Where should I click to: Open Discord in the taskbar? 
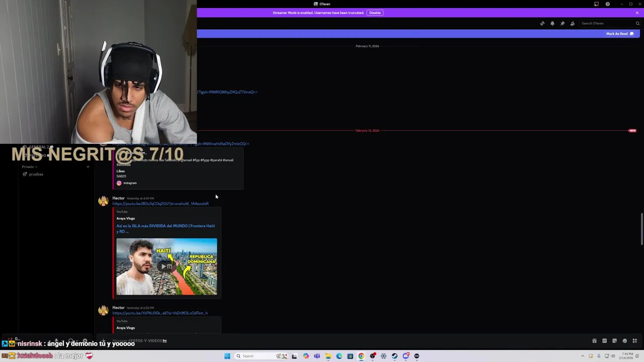(x=406, y=356)
